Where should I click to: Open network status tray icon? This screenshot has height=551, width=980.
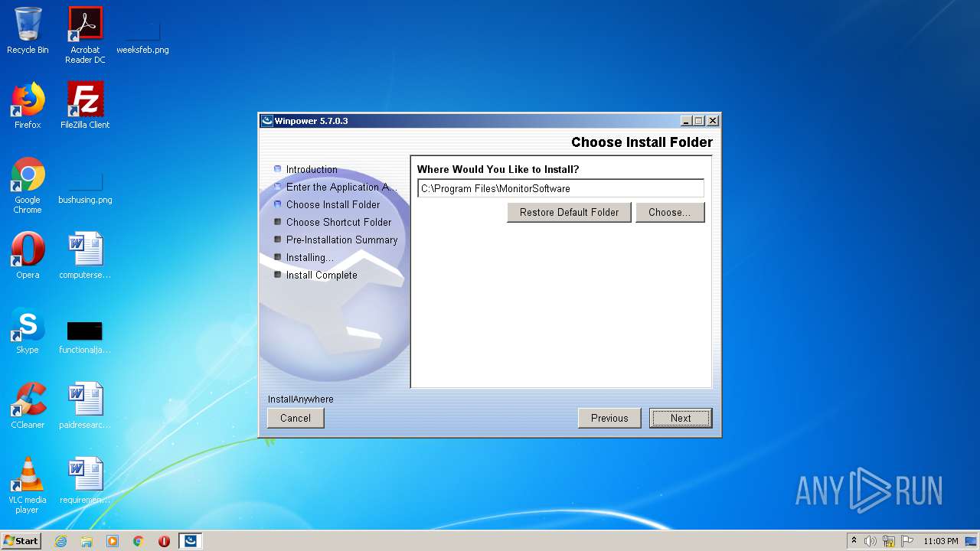coord(889,541)
